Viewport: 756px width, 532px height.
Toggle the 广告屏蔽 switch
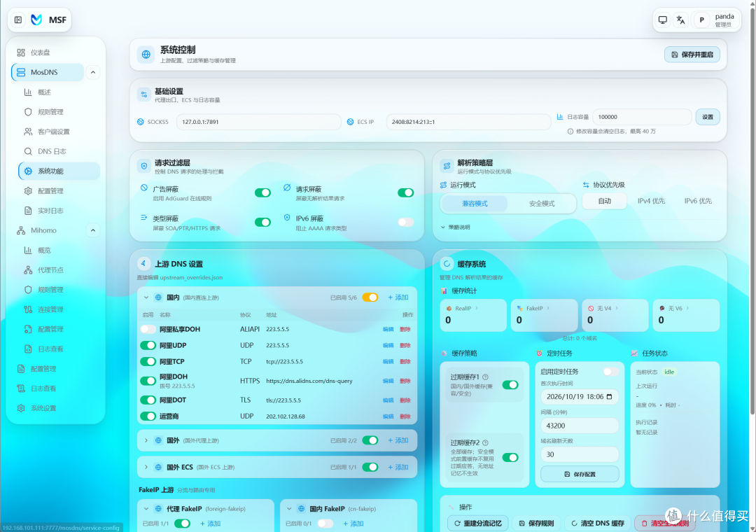click(262, 193)
